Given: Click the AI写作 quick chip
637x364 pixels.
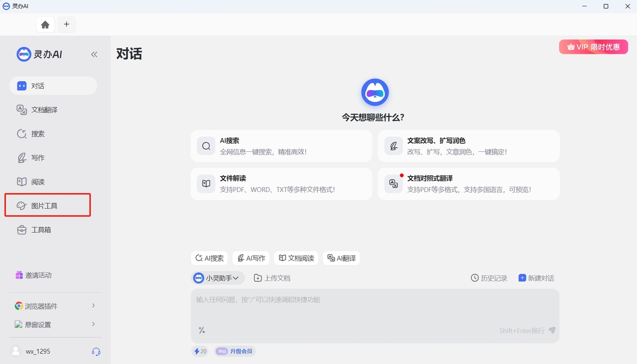Looking at the screenshot, I should pyautogui.click(x=251, y=258).
